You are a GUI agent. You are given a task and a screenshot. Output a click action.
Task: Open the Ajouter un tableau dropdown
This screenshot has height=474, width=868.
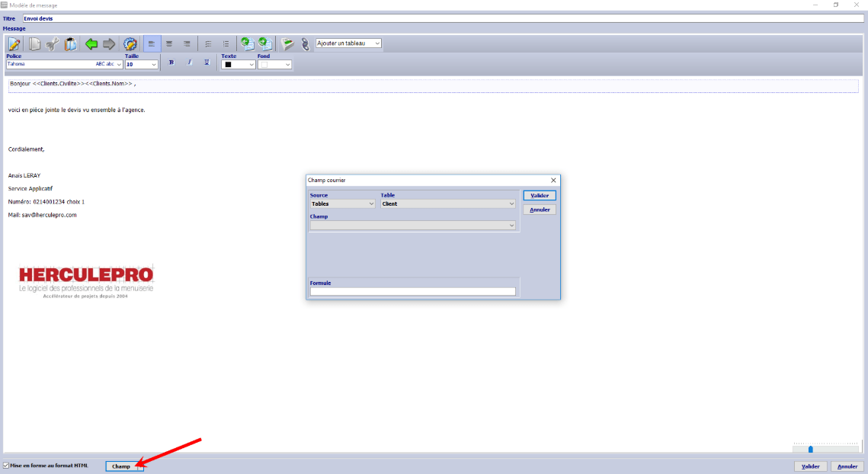[348, 43]
